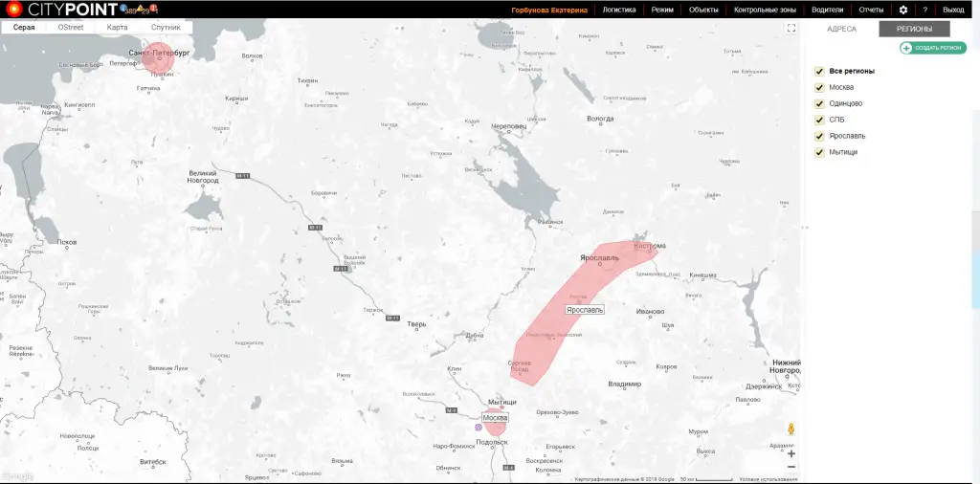This screenshot has height=484, width=980.
Task: Open settings via the gear icon
Action: 902,10
